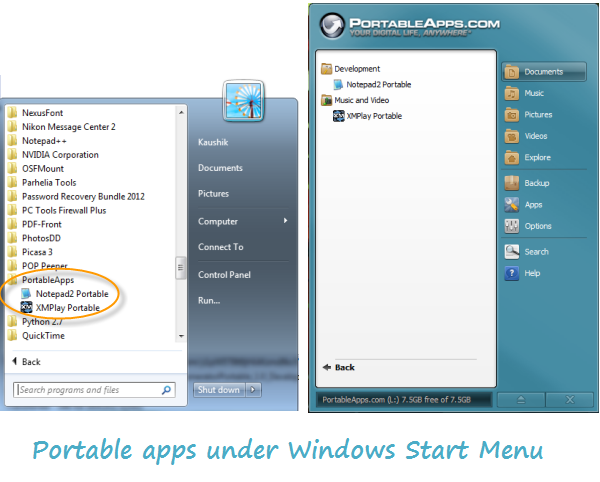Viewport: 600px width, 482px height.
Task: Click Notepad2 Portable text in PortableApps list
Action: (x=379, y=85)
